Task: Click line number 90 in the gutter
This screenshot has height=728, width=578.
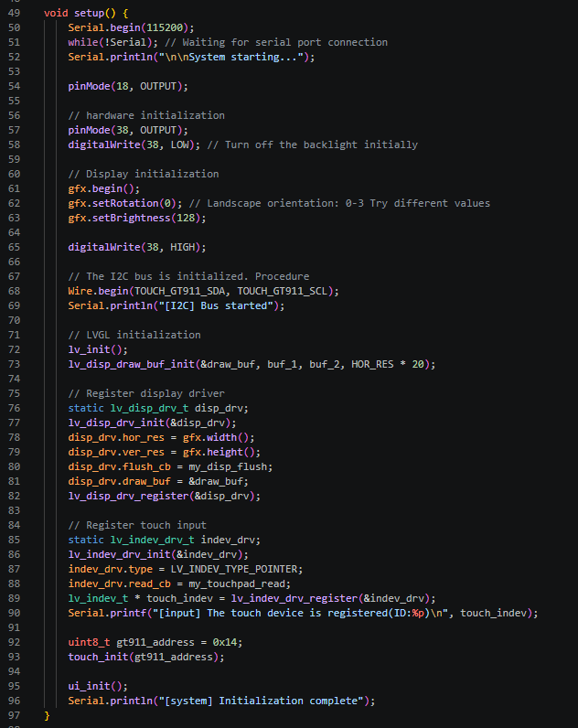Action: click(x=14, y=614)
